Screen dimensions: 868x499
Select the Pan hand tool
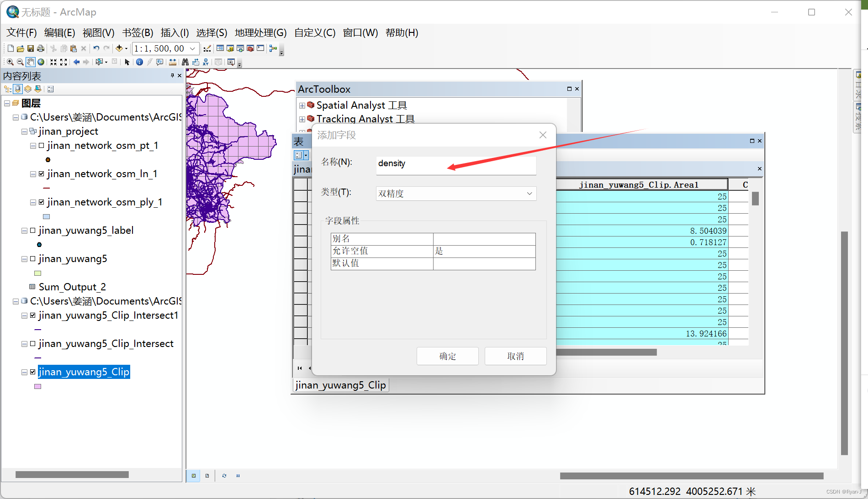[31, 62]
